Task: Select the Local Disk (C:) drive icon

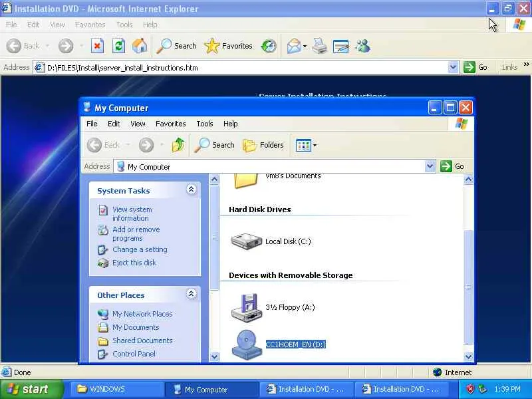Action: point(247,241)
